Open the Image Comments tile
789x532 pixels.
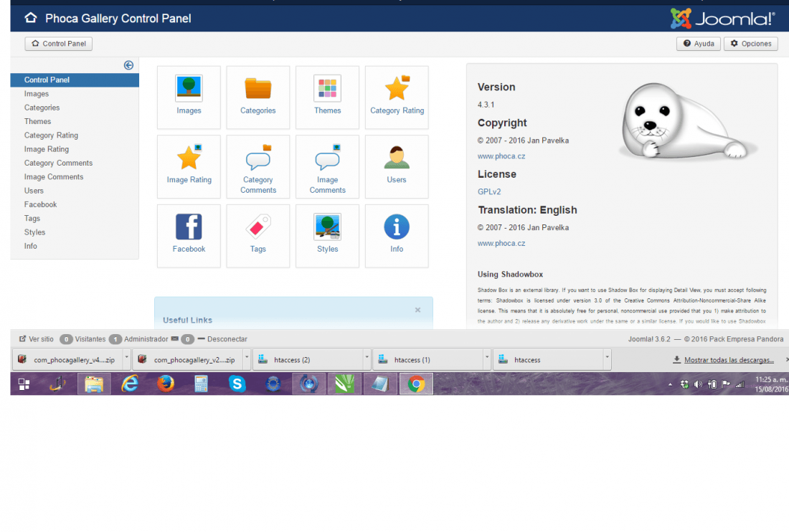point(328,166)
